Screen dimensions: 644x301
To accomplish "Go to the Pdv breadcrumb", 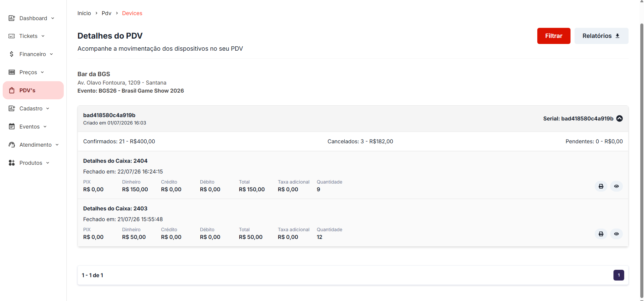I will pyautogui.click(x=106, y=13).
